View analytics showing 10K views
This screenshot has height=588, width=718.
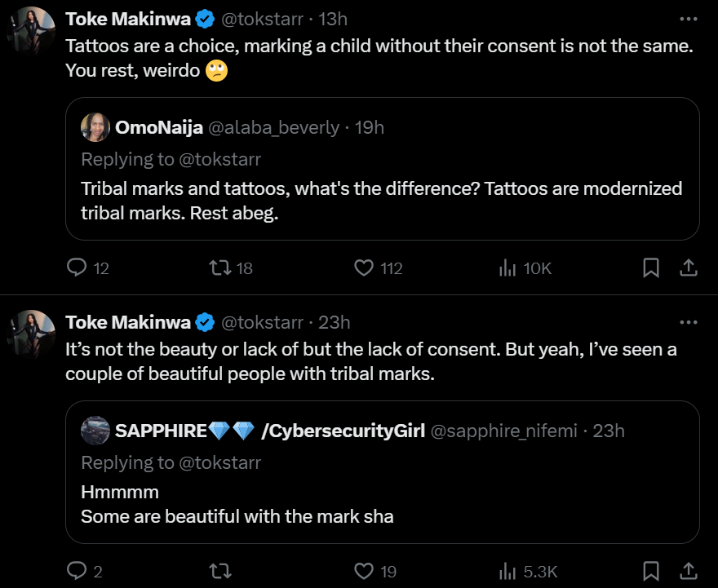509,267
